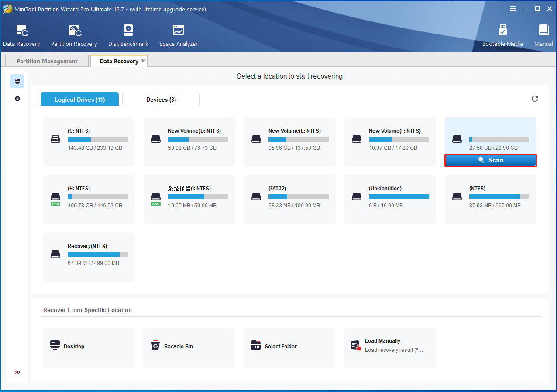Image resolution: width=557 pixels, height=392 pixels.
Task: Select the 560.00 MB NTFS partition icon
Action: point(457,196)
